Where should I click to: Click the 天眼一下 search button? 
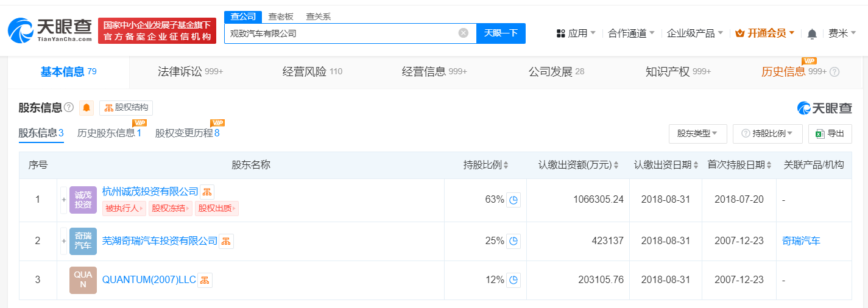[501, 33]
